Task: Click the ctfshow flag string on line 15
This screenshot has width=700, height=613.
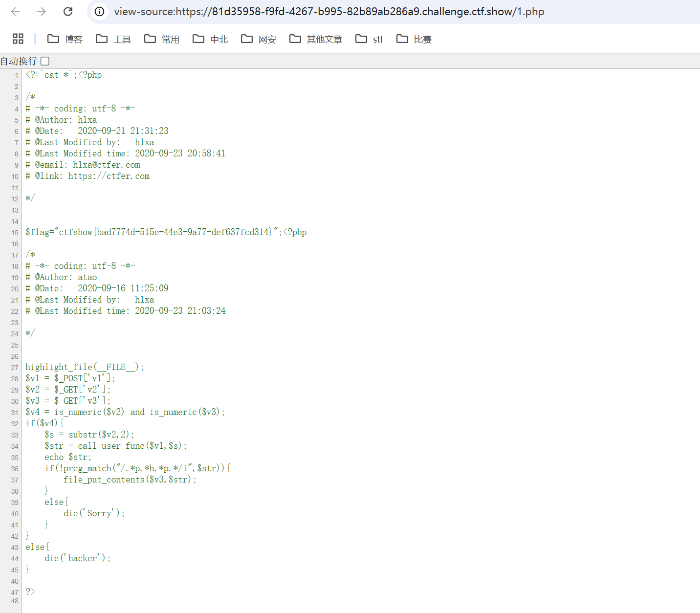Action: 165,232
